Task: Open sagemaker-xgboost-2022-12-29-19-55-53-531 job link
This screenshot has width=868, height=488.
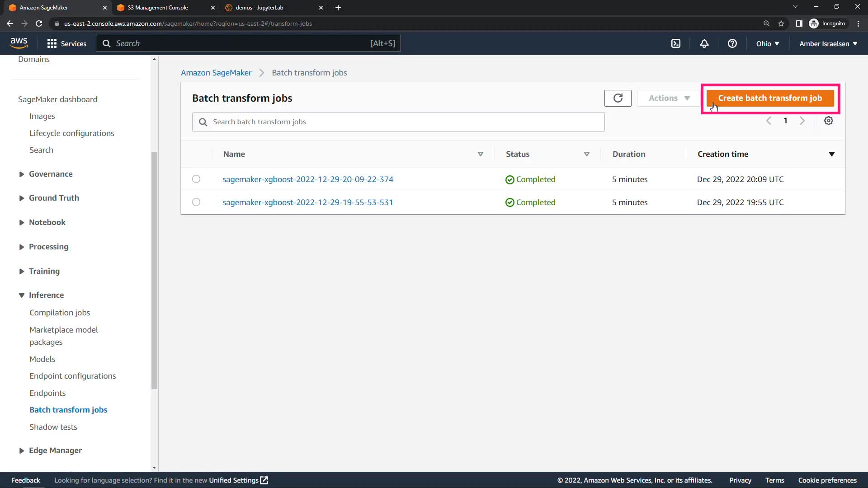Action: pos(307,202)
